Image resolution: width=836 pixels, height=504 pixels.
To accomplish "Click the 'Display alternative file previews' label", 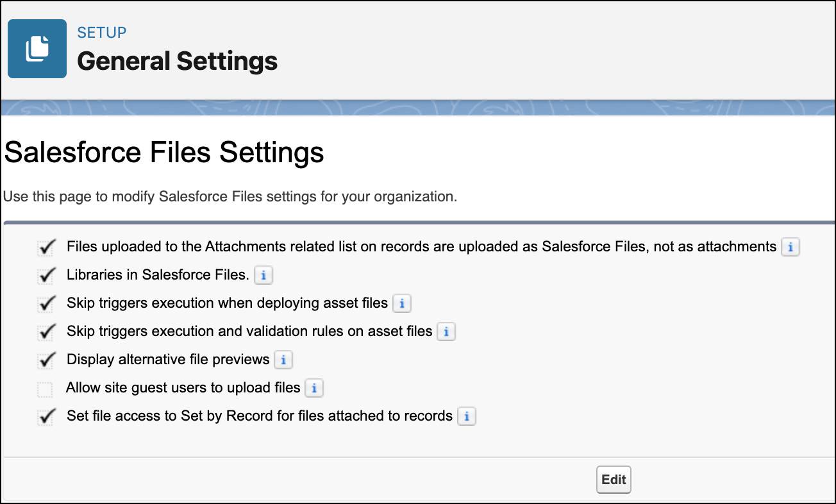I will (x=168, y=360).
